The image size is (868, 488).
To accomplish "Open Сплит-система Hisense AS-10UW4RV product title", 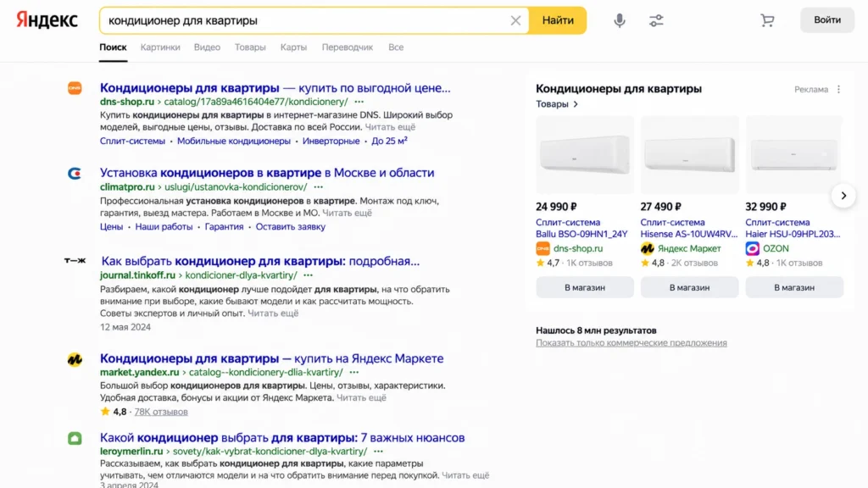I will click(x=689, y=228).
